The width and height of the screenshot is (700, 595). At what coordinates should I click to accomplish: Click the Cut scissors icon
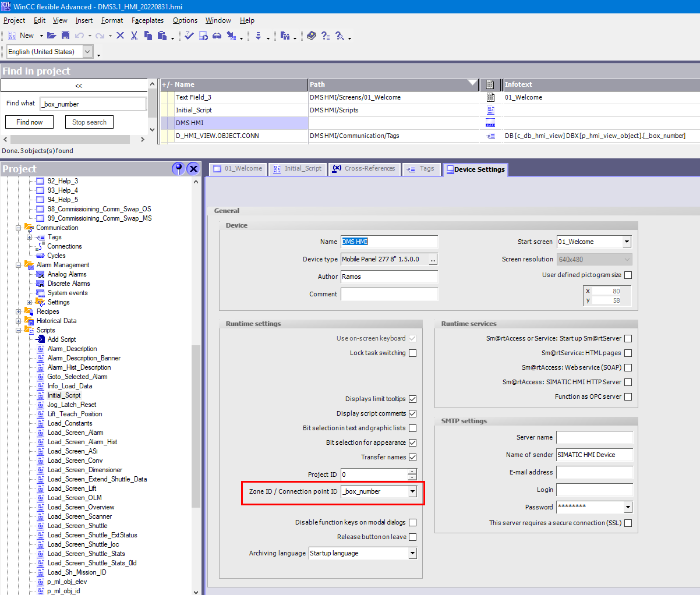134,36
